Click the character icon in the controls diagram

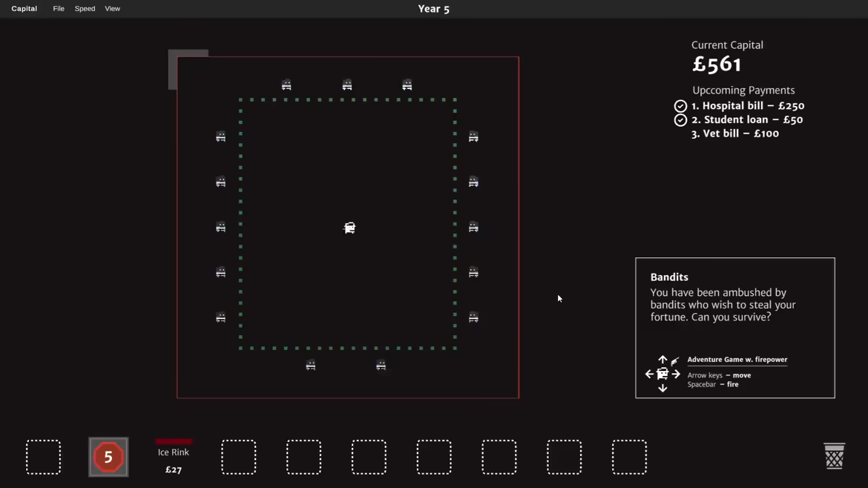662,374
